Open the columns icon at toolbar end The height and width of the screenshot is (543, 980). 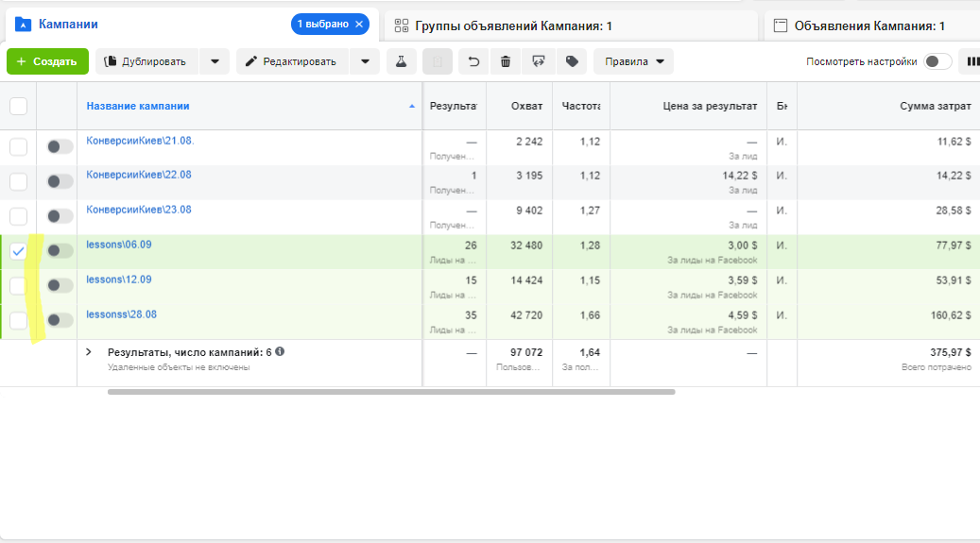point(972,61)
